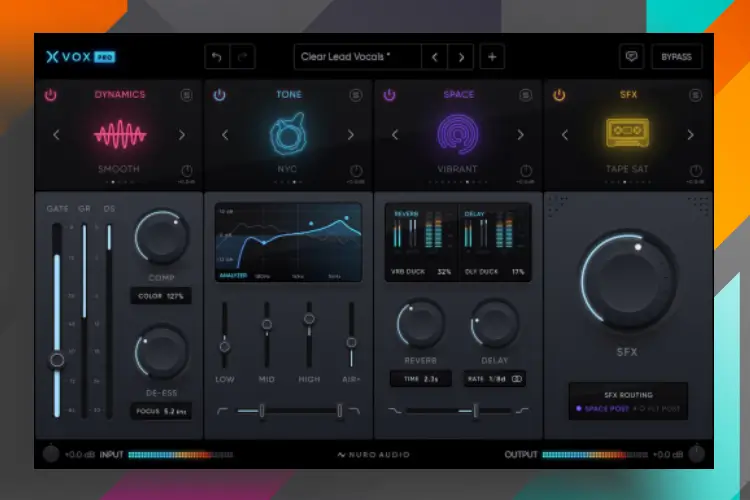Disable the Space module power button
750x500 pixels.
point(389,95)
